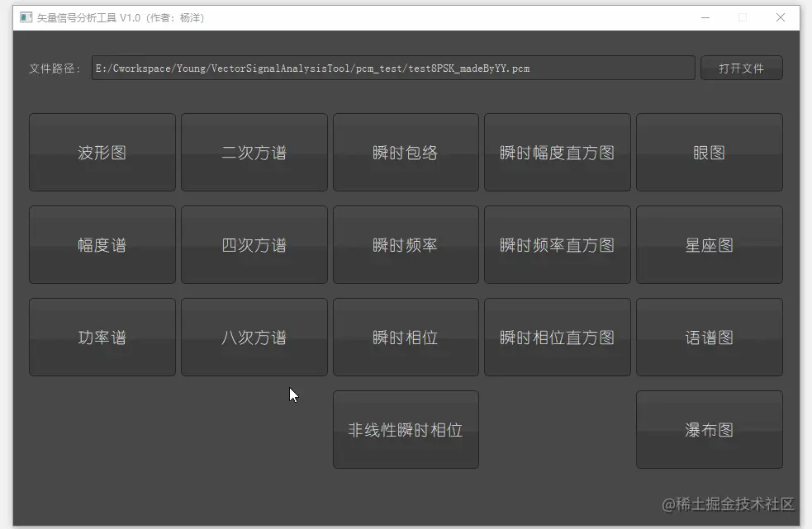812x529 pixels.
Task: Click the 波形图 (waveform) button
Action: (102, 152)
